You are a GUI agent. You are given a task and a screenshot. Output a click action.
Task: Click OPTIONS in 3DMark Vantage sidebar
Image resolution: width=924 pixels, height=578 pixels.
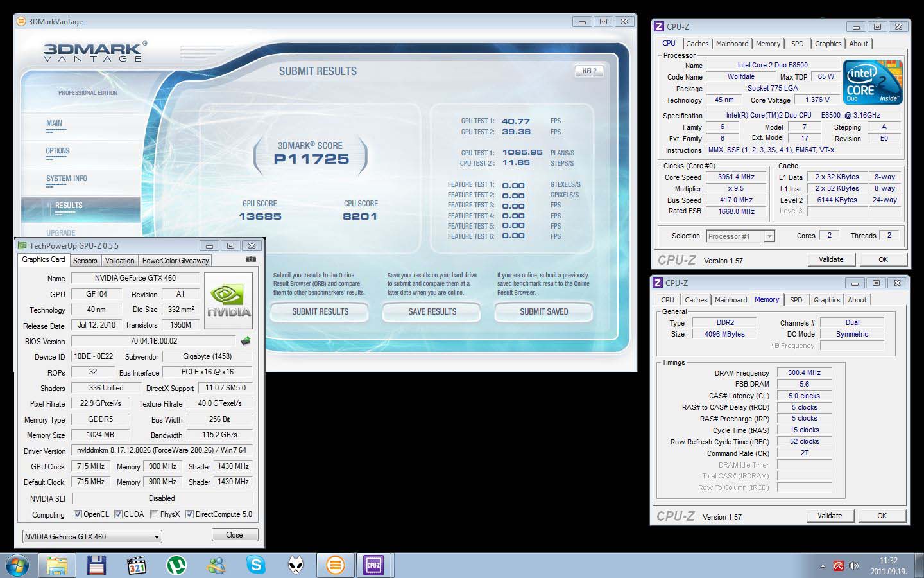(58, 151)
